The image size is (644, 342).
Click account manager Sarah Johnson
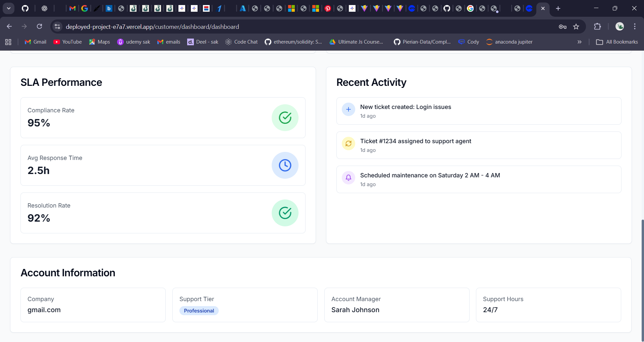[x=355, y=310]
